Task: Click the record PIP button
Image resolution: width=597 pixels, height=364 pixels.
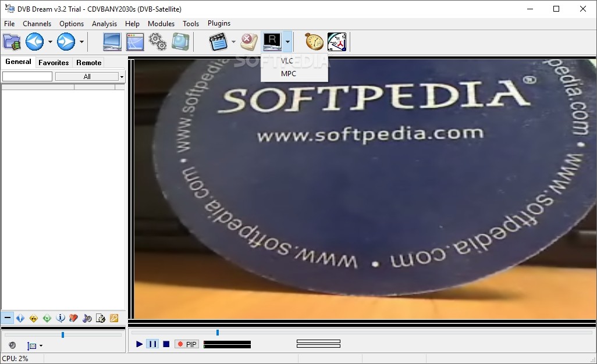Action: 187,344
